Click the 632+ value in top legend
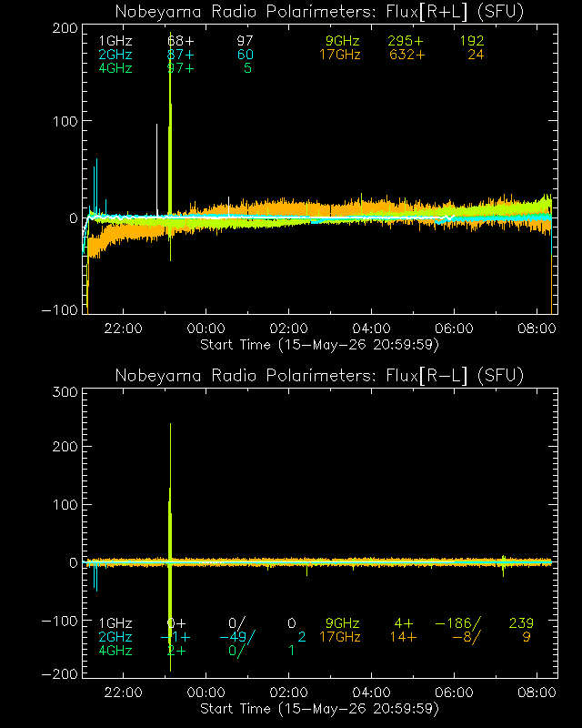This screenshot has width=582, height=728. pos(407,55)
